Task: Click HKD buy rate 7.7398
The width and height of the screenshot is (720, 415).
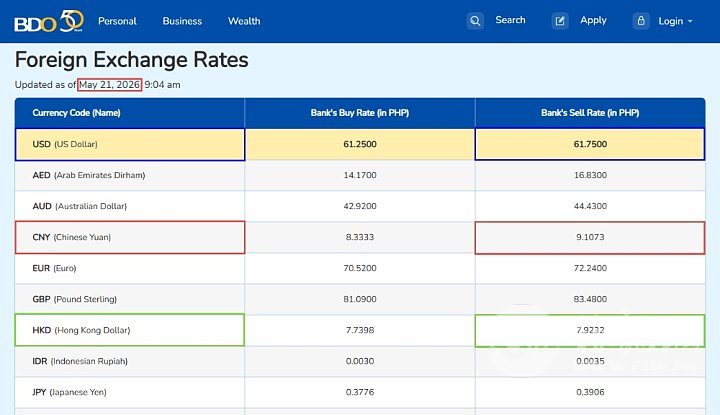Action: [360, 330]
